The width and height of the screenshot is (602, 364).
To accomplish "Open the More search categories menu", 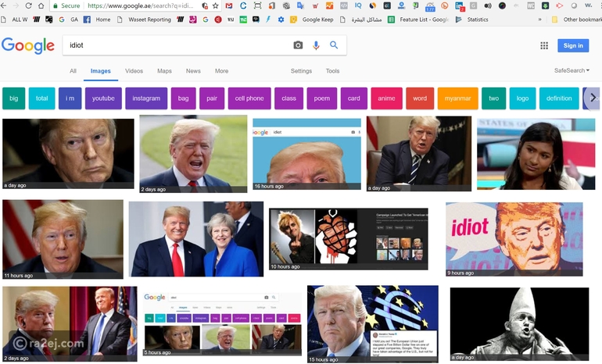I will 221,71.
